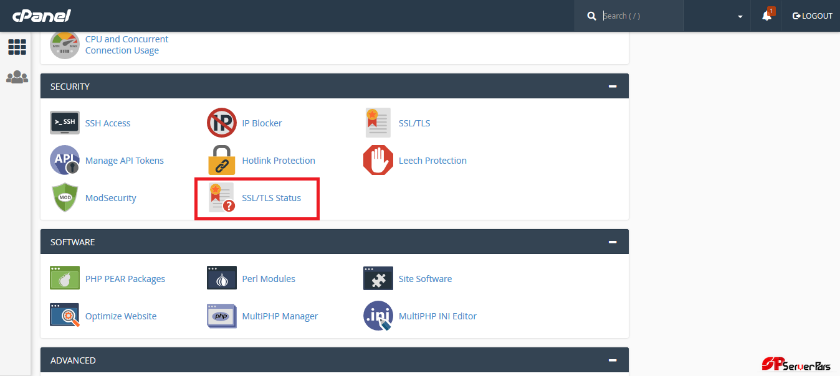This screenshot has width=840, height=376.
Task: Open the ModSecurity shield icon
Action: [x=65, y=198]
